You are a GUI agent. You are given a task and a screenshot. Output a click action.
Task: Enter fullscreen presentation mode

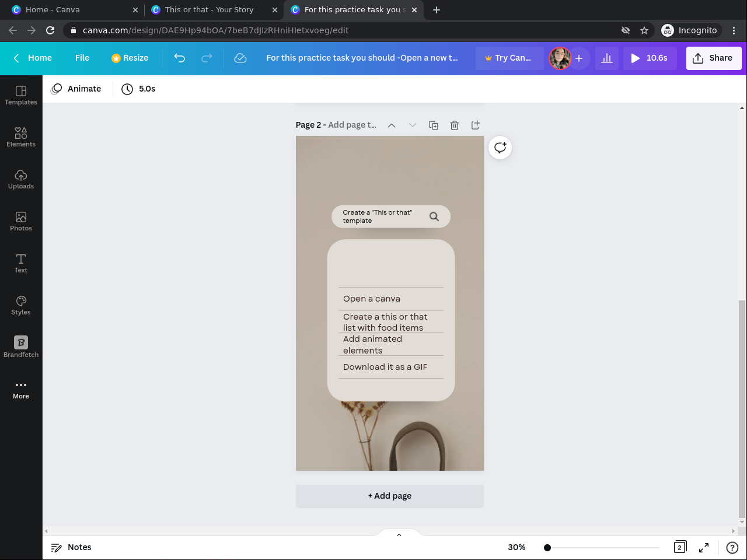[704, 547]
